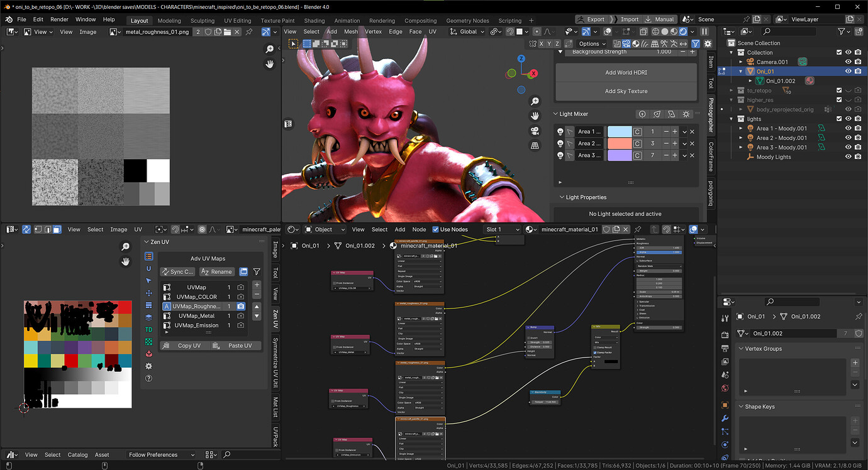Click the Add World HDRI button

626,72
